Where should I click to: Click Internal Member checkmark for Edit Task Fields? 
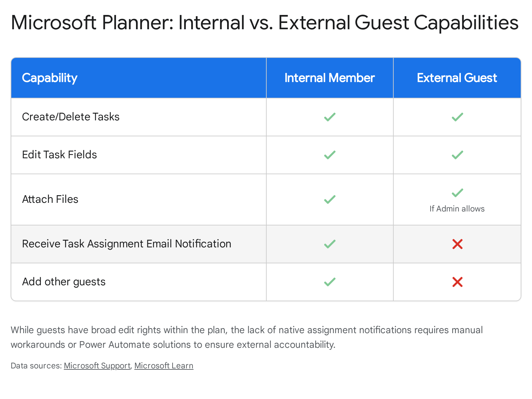click(330, 155)
